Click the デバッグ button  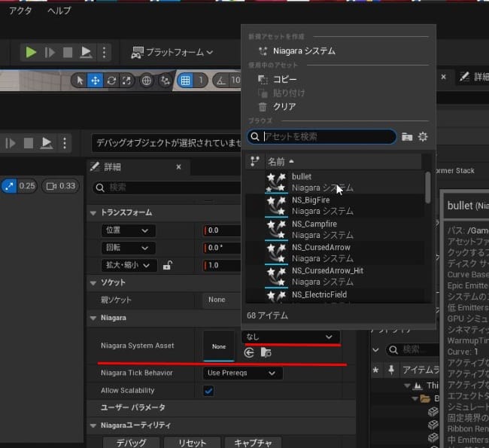click(132, 443)
